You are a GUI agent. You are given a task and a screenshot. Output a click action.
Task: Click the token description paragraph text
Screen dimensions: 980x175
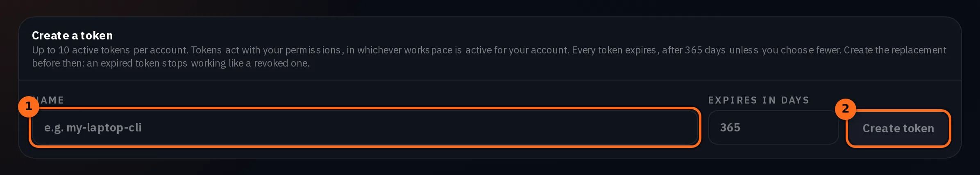(x=489, y=57)
